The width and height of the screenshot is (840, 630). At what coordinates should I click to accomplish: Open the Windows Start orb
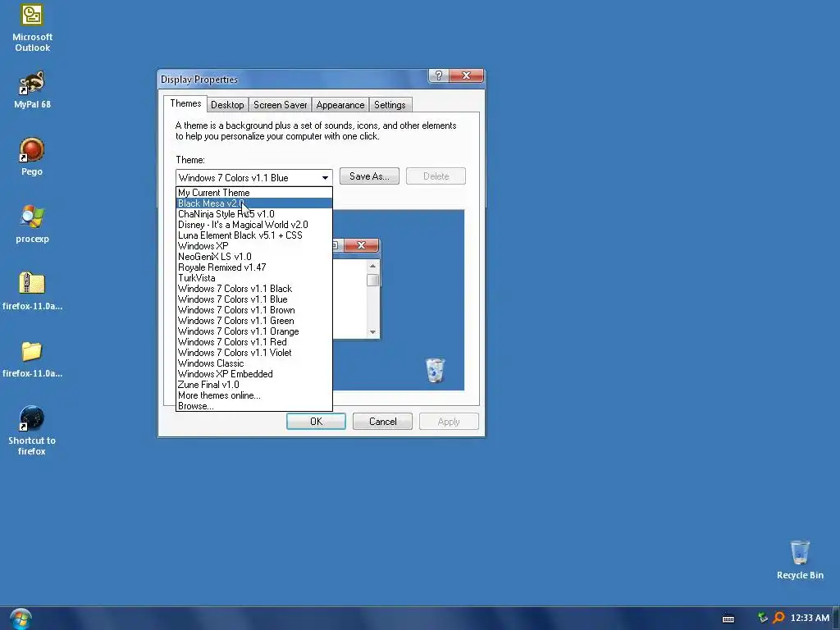pos(21,619)
